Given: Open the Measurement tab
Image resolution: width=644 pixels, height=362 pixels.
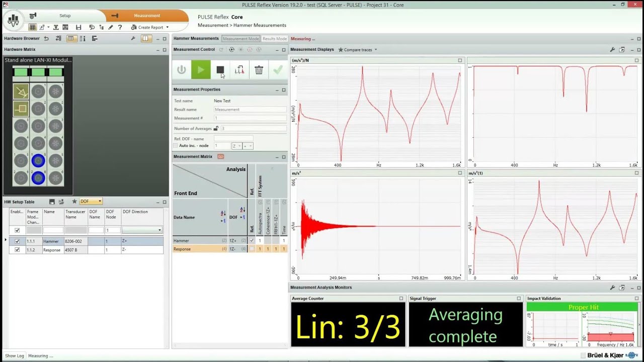Looking at the screenshot, I should [x=146, y=16].
